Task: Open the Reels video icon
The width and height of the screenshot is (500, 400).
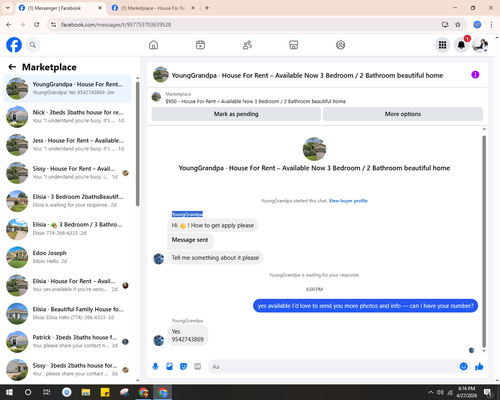Action: (200, 45)
